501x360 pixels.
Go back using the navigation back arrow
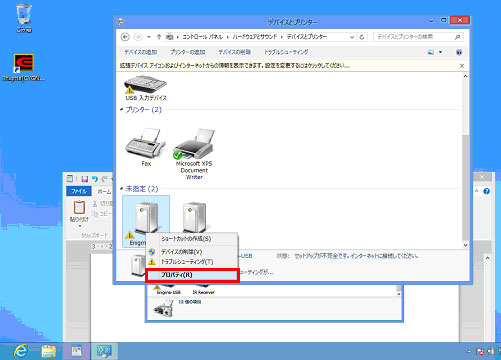[x=125, y=37]
